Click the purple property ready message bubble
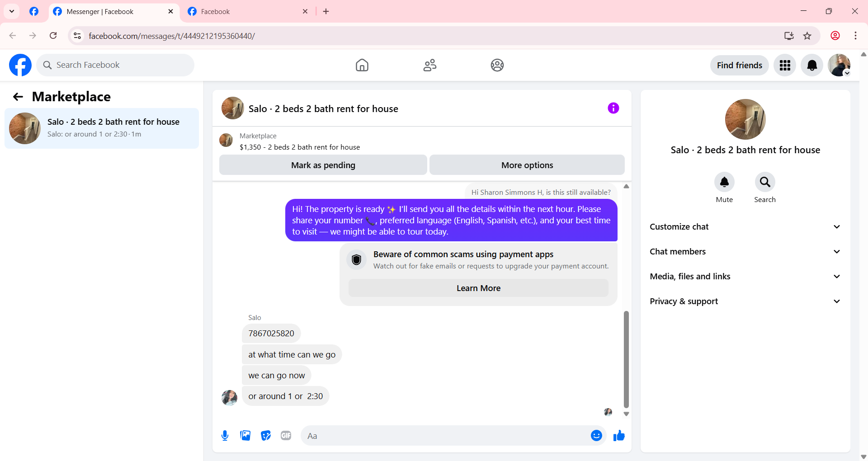Screen dimensions: 868x461 coord(451,220)
